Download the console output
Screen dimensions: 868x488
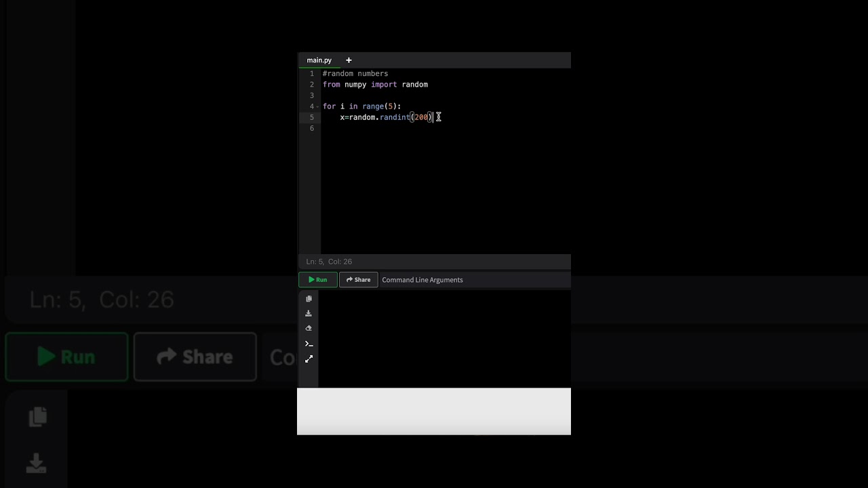point(309,313)
